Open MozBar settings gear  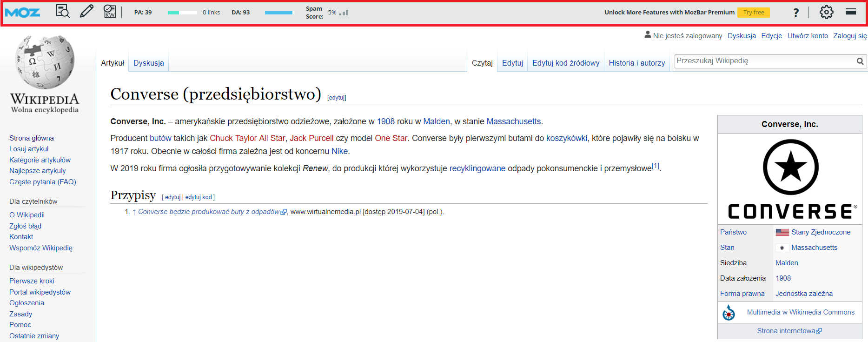point(826,12)
